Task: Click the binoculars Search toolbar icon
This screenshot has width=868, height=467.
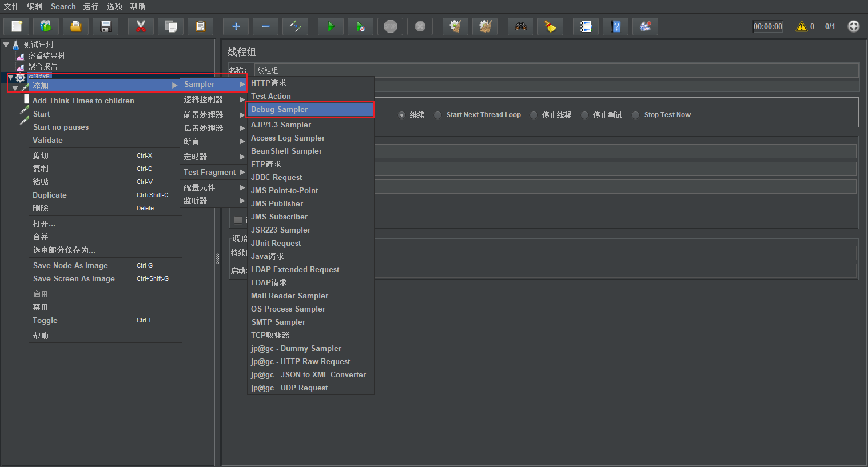Action: (x=520, y=26)
